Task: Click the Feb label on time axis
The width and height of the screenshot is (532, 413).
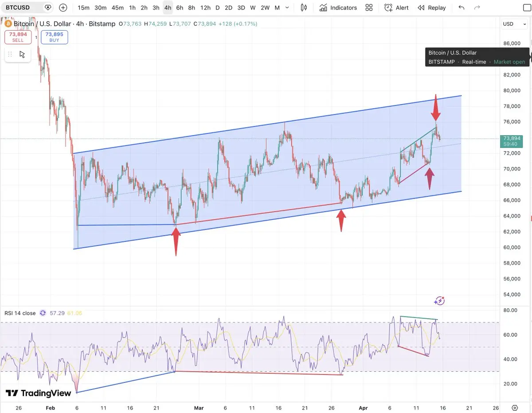Action: 50,408
